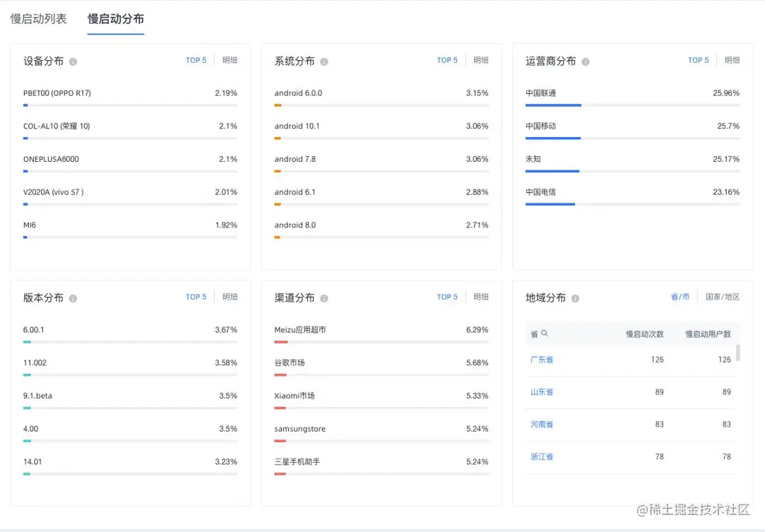Click the 中国电信 carrier row

(633, 196)
